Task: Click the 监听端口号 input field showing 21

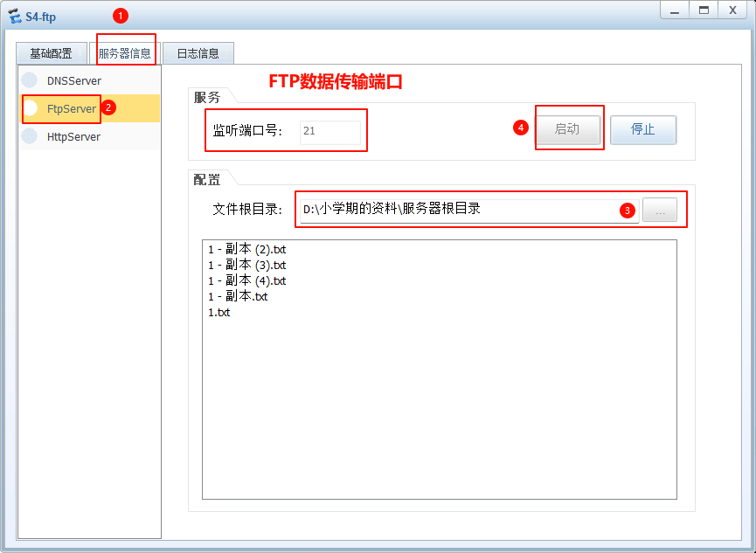Action: pyautogui.click(x=330, y=133)
